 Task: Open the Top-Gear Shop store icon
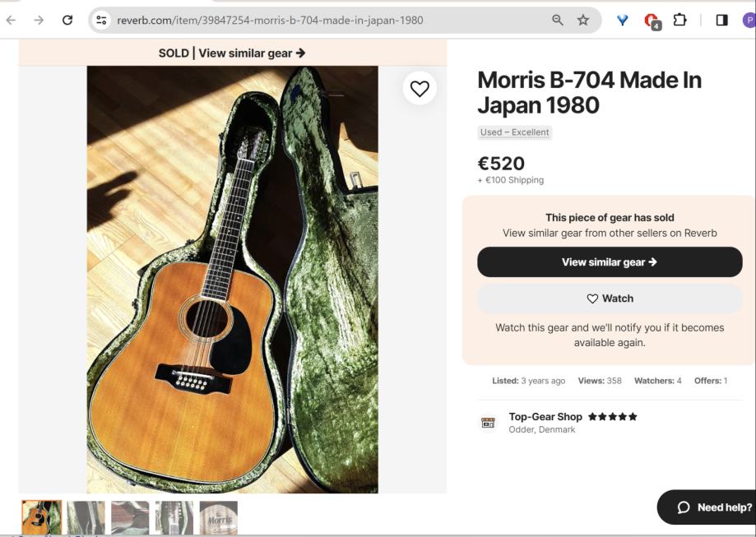(x=489, y=423)
